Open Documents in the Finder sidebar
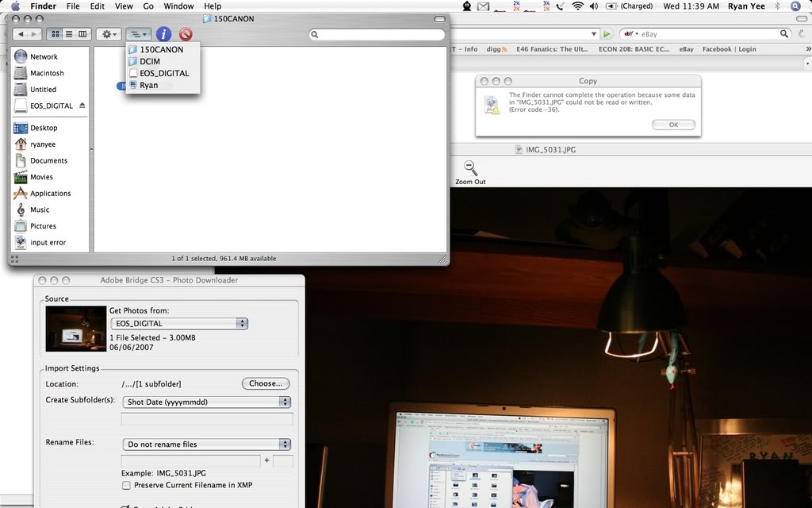Screen dimensions: 812x508 [x=50, y=160]
